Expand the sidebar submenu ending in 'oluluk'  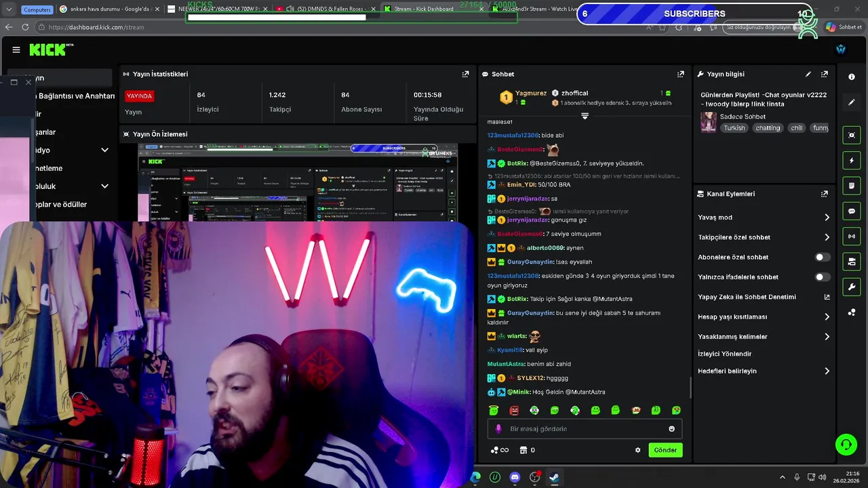pyautogui.click(x=104, y=186)
